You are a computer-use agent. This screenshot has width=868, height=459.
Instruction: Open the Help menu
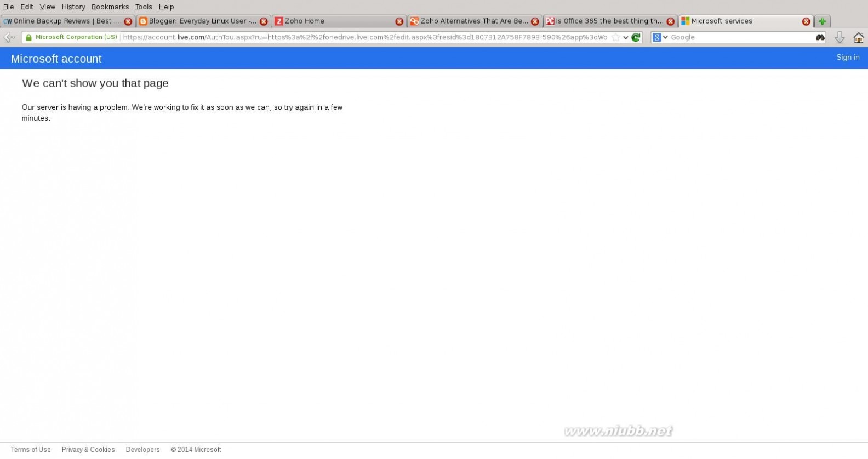166,7
